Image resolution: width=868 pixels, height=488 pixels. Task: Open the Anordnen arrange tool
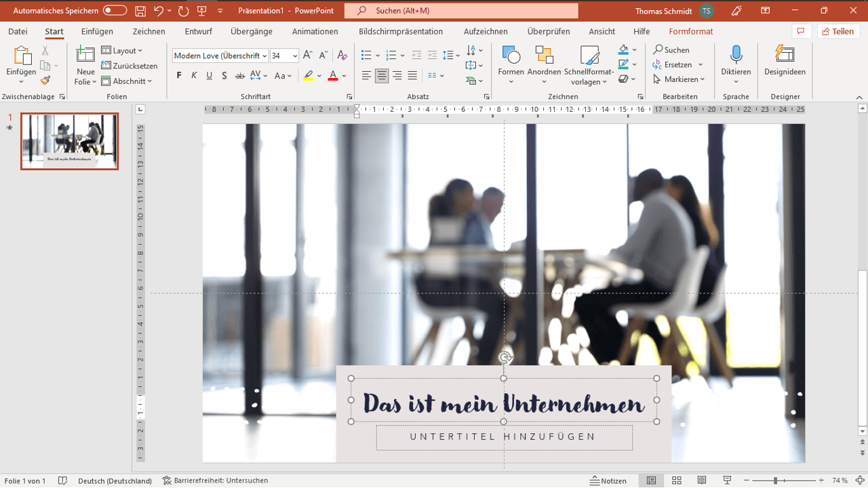[544, 56]
